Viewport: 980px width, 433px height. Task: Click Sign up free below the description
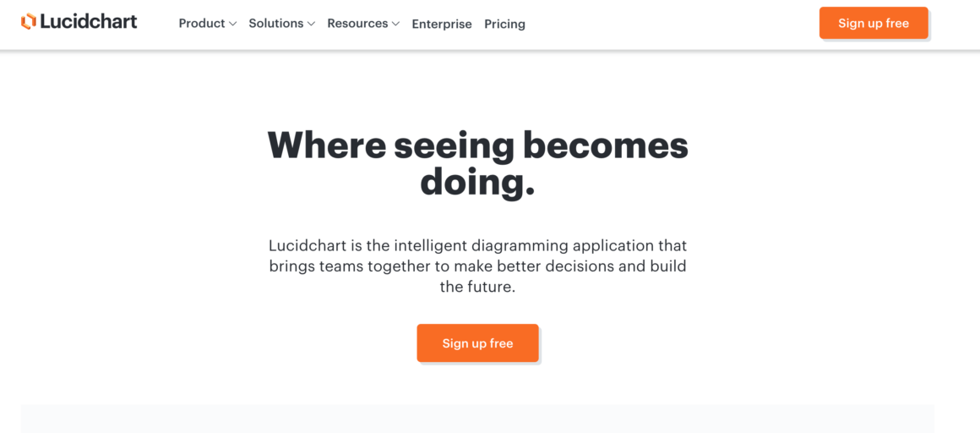click(477, 343)
